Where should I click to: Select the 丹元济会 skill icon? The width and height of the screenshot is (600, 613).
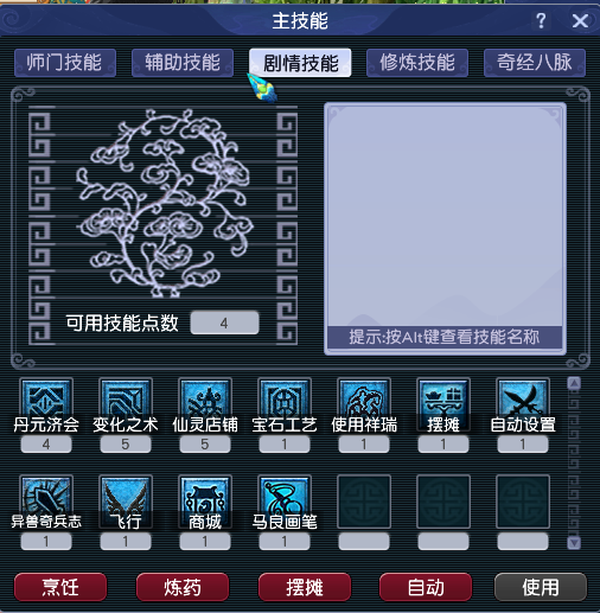coord(46,402)
